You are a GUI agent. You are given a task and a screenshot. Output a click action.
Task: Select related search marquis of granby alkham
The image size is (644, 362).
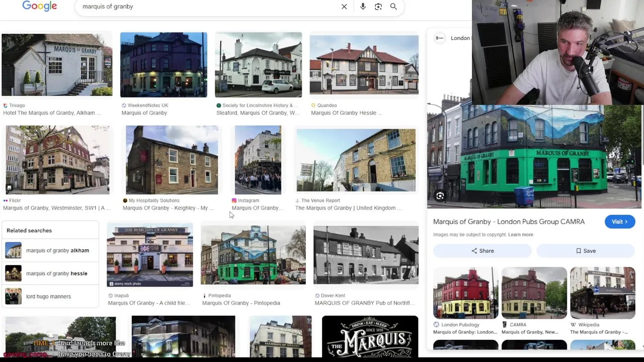click(49, 250)
